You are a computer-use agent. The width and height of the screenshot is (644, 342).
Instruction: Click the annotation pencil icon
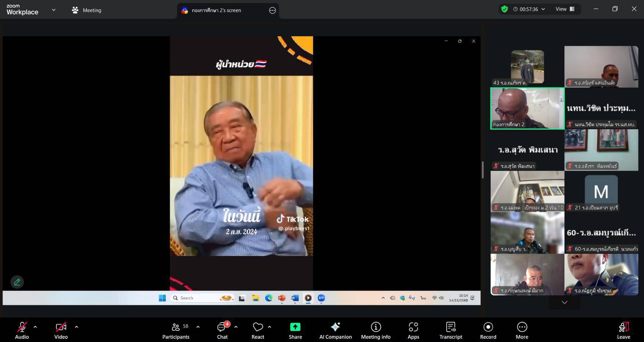pos(17,282)
